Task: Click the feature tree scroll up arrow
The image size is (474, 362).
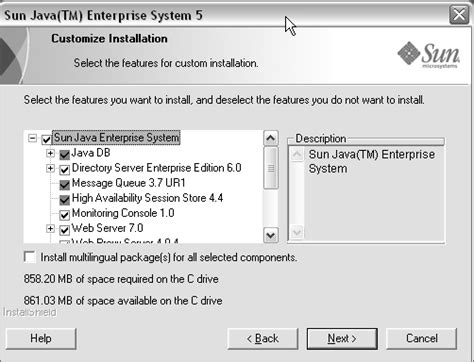Action: pyautogui.click(x=271, y=138)
